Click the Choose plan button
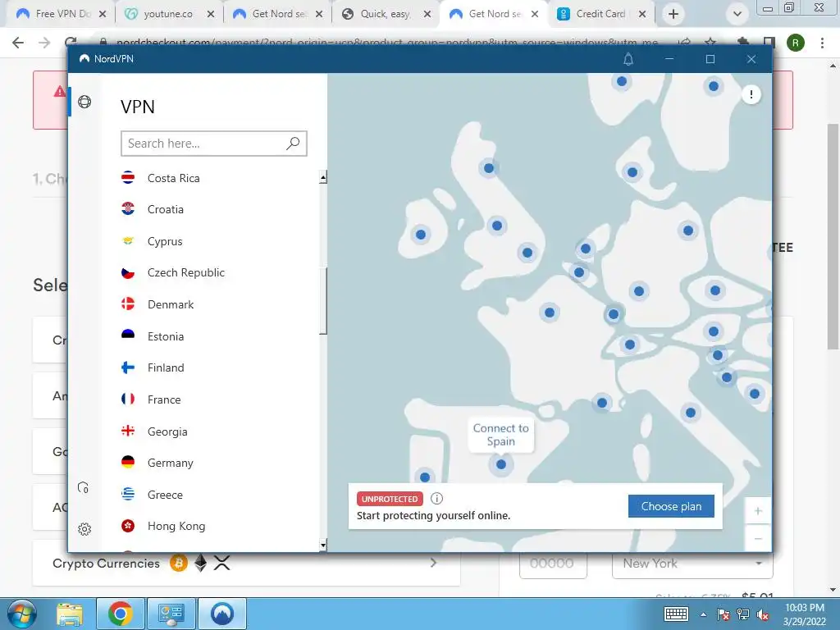Viewport: 840px width, 630px height. (x=671, y=506)
